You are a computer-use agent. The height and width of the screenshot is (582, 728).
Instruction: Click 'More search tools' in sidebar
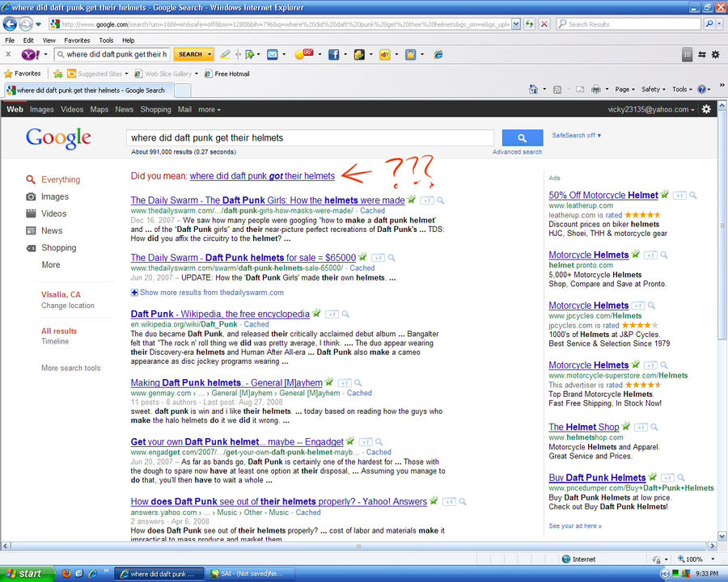click(x=71, y=368)
